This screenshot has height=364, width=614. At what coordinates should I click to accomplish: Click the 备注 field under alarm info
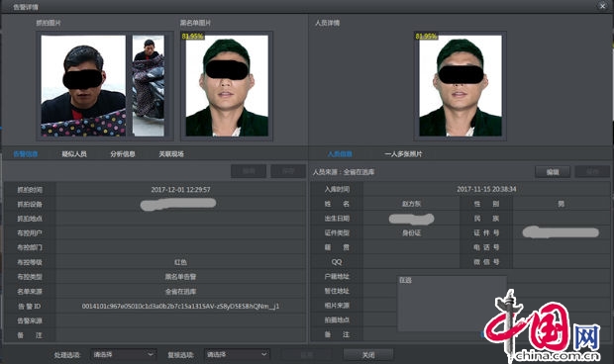(181, 335)
